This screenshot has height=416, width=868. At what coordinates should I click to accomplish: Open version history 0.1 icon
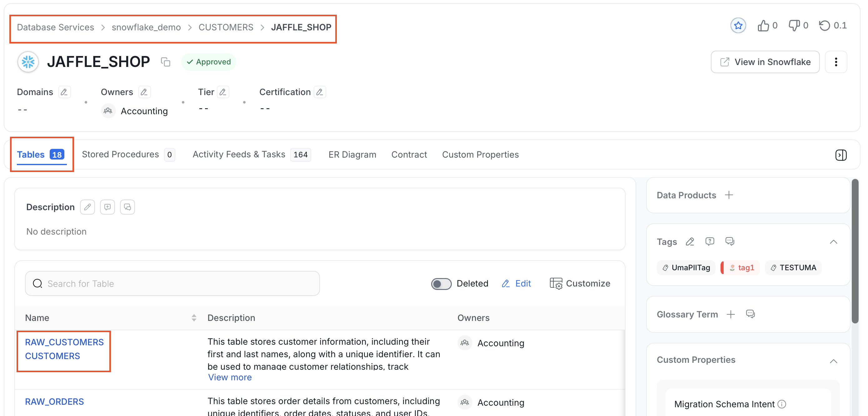click(x=825, y=26)
